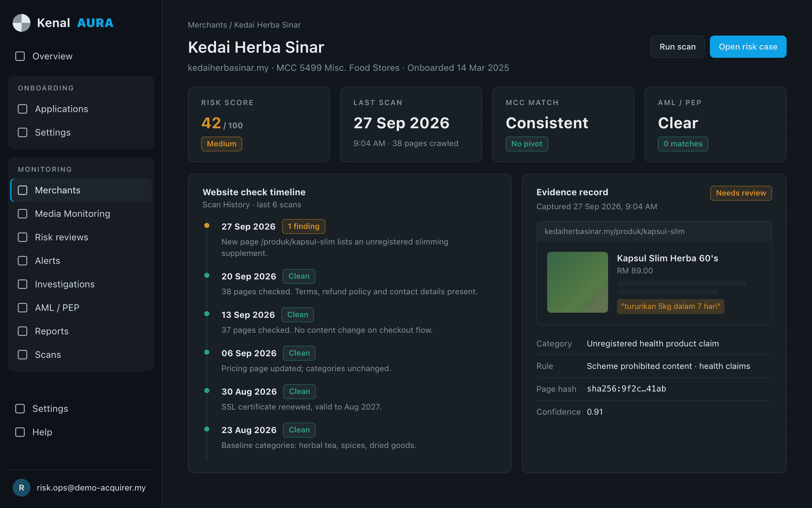
Task: Click the Help sidebar icon
Action: click(x=20, y=432)
